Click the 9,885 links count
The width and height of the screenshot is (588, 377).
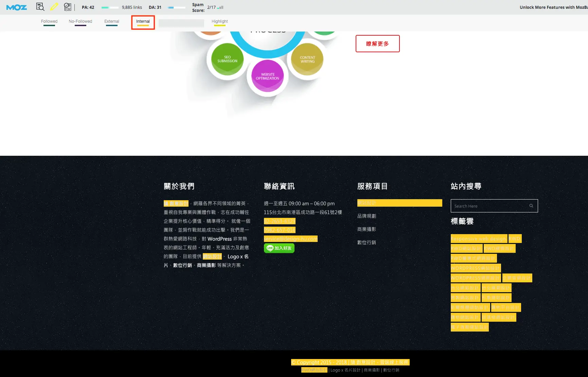click(x=132, y=7)
